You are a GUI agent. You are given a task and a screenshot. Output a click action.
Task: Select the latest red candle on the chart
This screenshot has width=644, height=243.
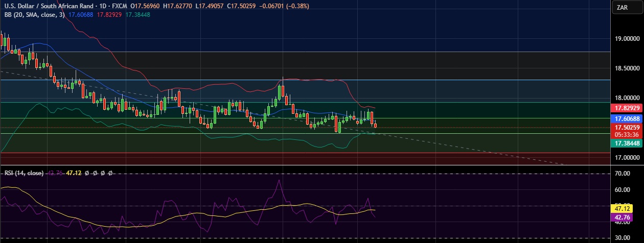(x=376, y=125)
